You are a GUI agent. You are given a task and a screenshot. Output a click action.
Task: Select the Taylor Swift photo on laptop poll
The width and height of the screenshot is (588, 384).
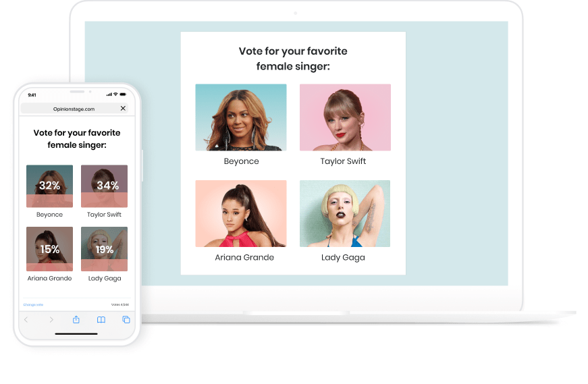click(345, 117)
